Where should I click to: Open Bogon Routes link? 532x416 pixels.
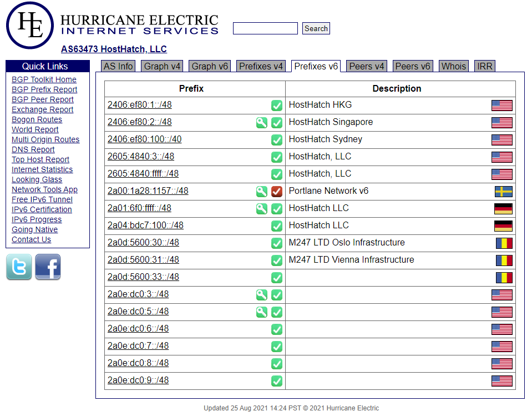tap(37, 119)
